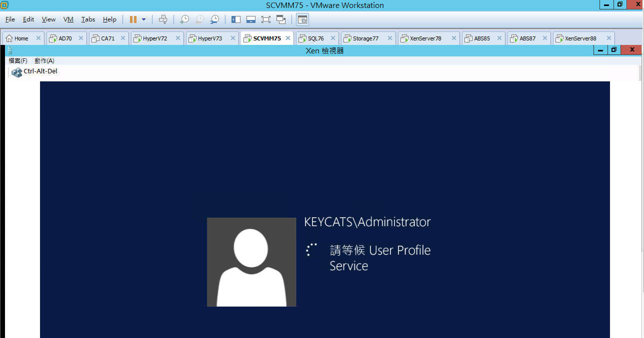Close the XenServer78 tab
This screenshot has width=644, height=338.
[453, 38]
